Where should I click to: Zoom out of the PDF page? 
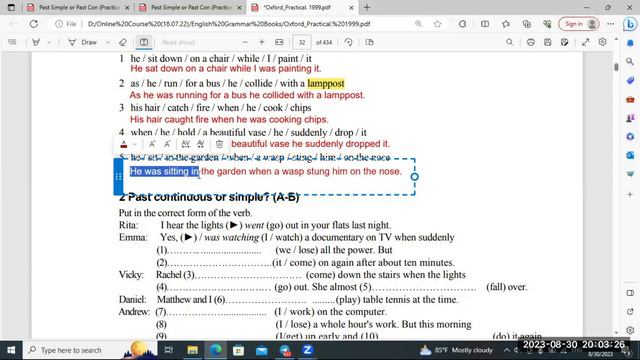pos(245,42)
